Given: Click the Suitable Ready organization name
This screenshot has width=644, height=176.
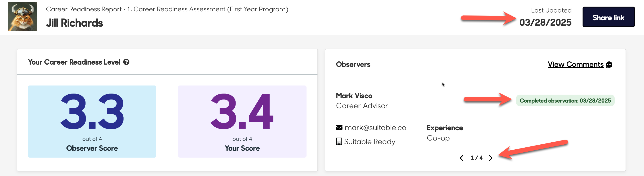Looking at the screenshot, I should pos(370,141).
